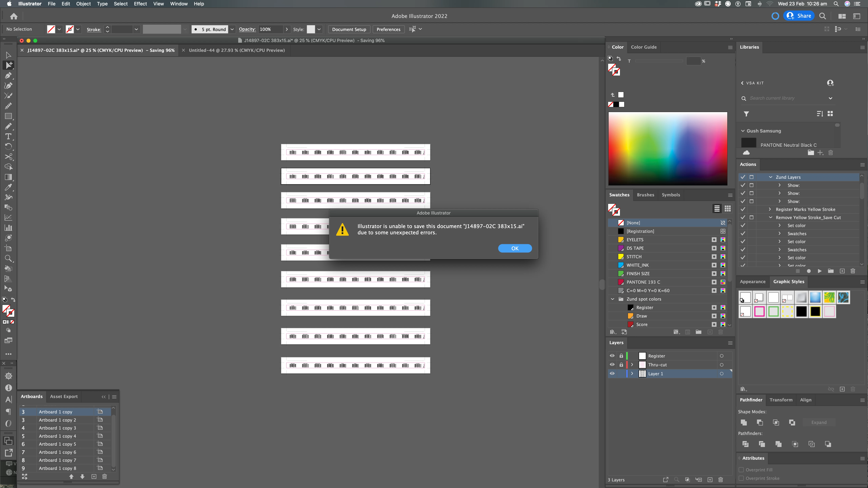868x488 pixels.
Task: Select Artboard 1 copy 4 row
Action: pos(57,436)
